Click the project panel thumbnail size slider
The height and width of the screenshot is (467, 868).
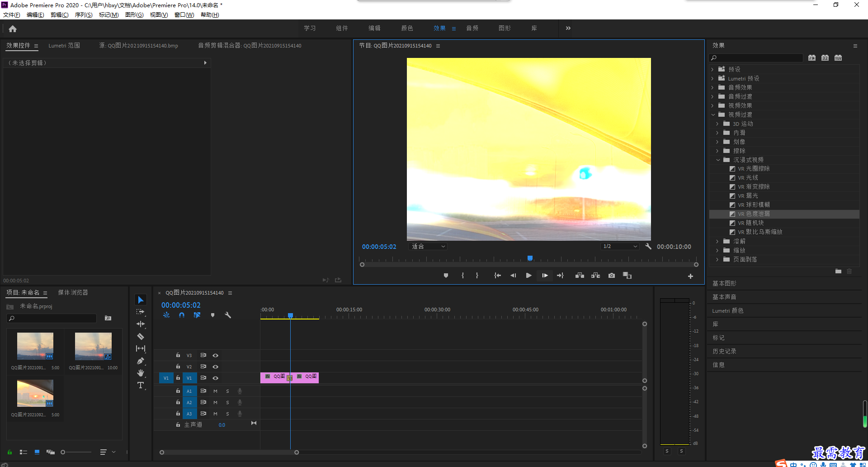coord(76,452)
